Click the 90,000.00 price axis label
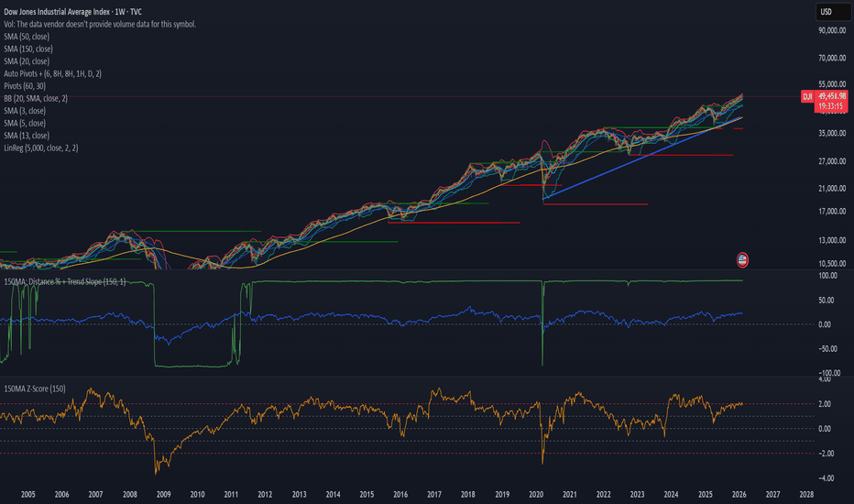The height and width of the screenshot is (504, 854). [x=832, y=30]
